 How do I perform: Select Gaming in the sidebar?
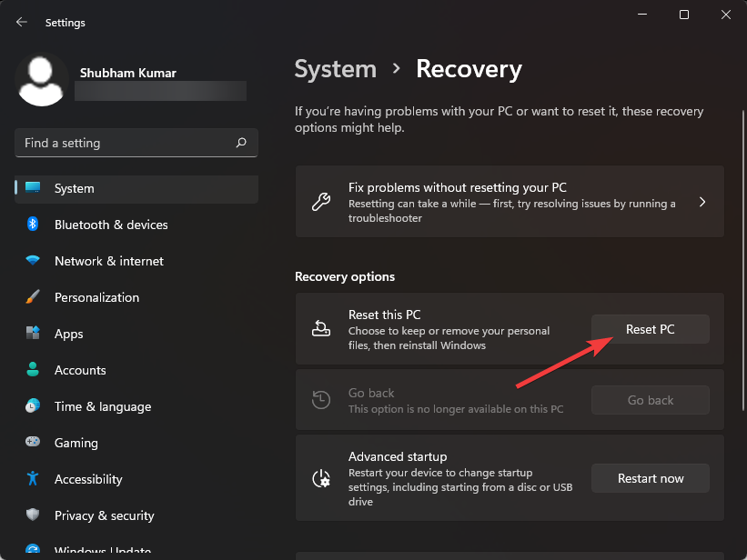[136, 443]
